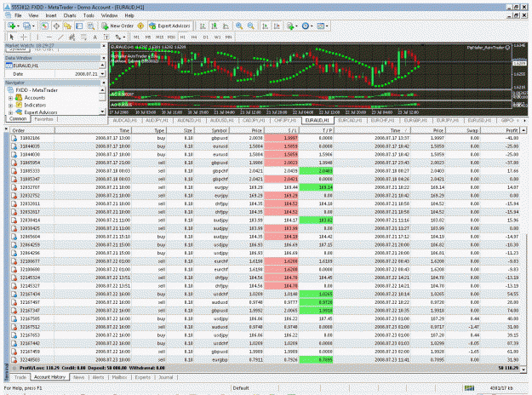Open the EURCHF,H1 chart tab
532x395 pixels.
[382, 120]
